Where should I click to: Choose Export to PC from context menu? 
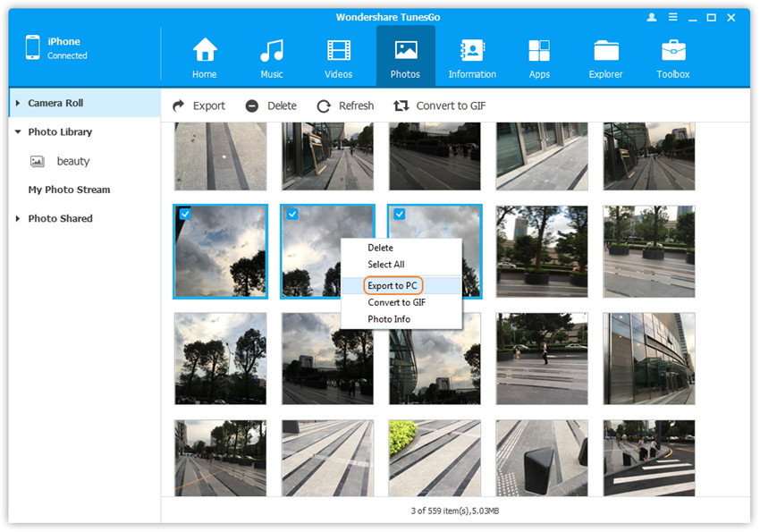pos(393,285)
